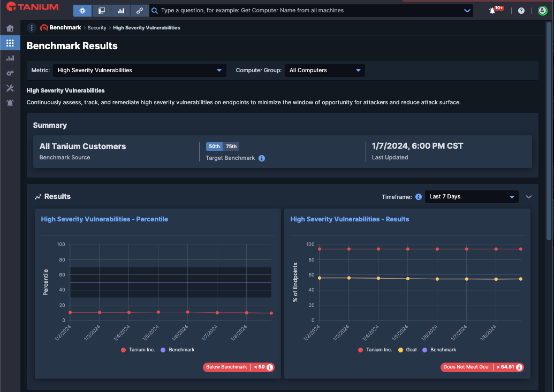Click the Benchmark gauge icon in the breadcrumb

44,28
